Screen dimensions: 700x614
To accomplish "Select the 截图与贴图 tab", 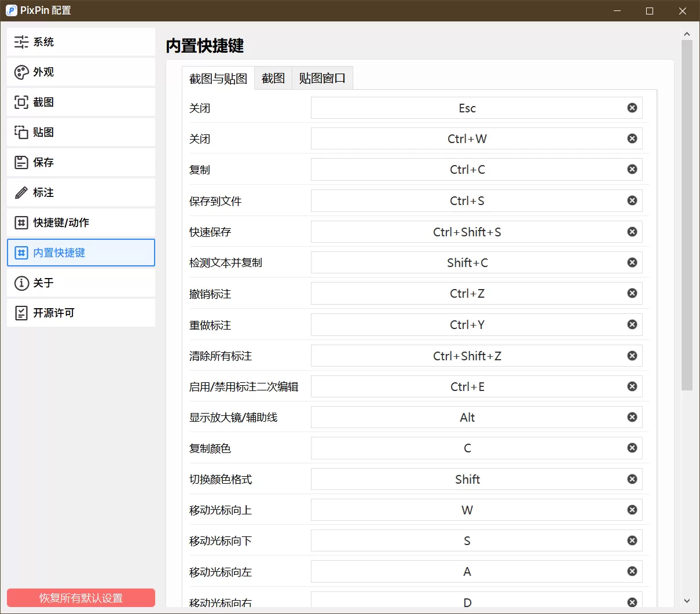I will coord(217,78).
